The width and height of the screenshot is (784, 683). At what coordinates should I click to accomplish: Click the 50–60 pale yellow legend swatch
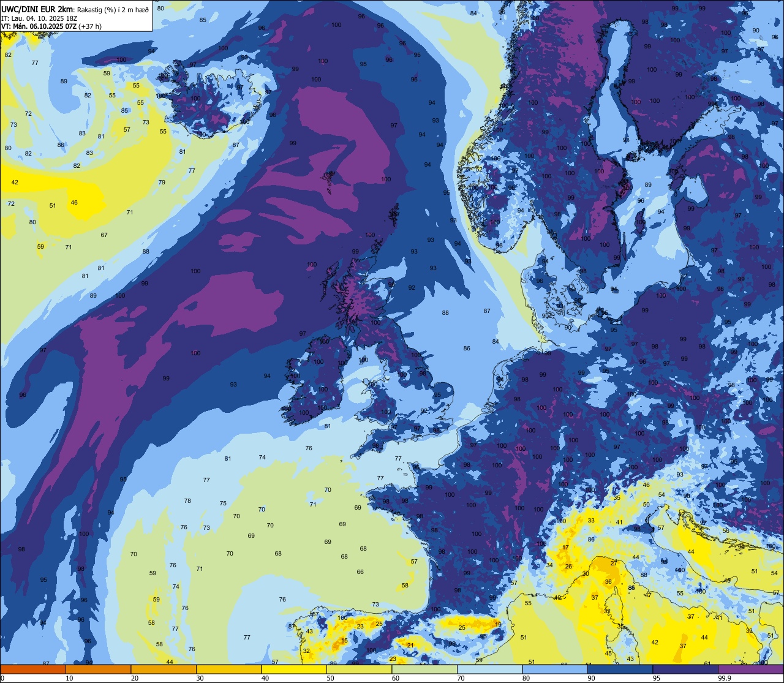[360, 669]
